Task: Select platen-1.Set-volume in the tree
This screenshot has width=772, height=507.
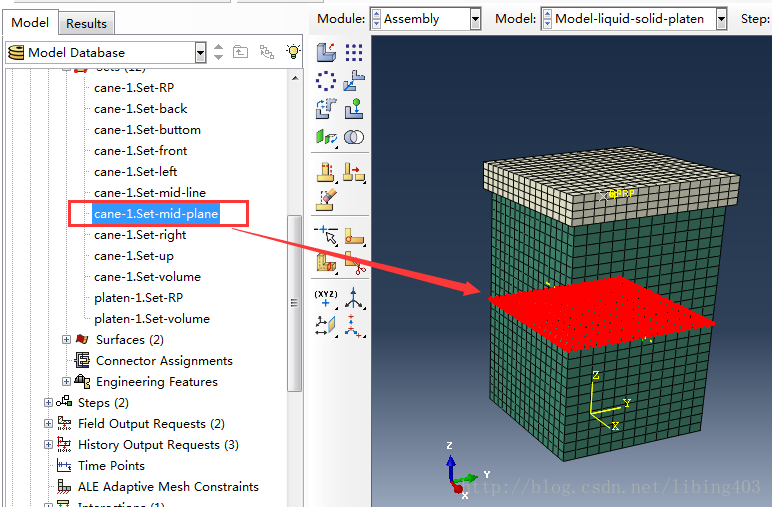Action: tap(152, 319)
